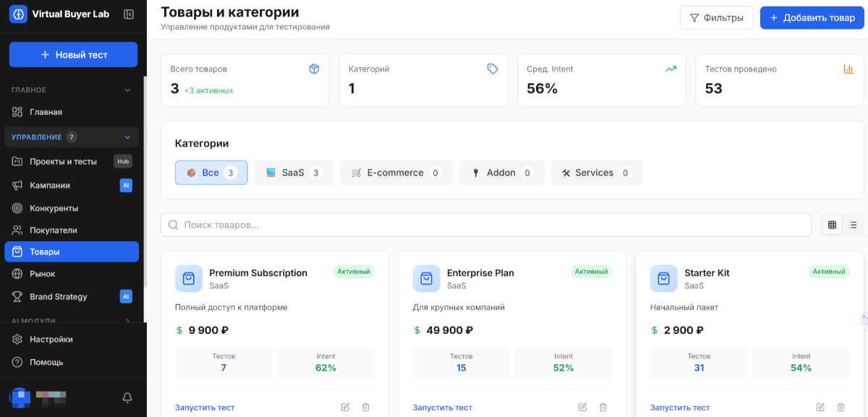Image resolution: width=868 pixels, height=417 pixels.
Task: Open the user avatar in the sidebar
Action: (x=20, y=397)
